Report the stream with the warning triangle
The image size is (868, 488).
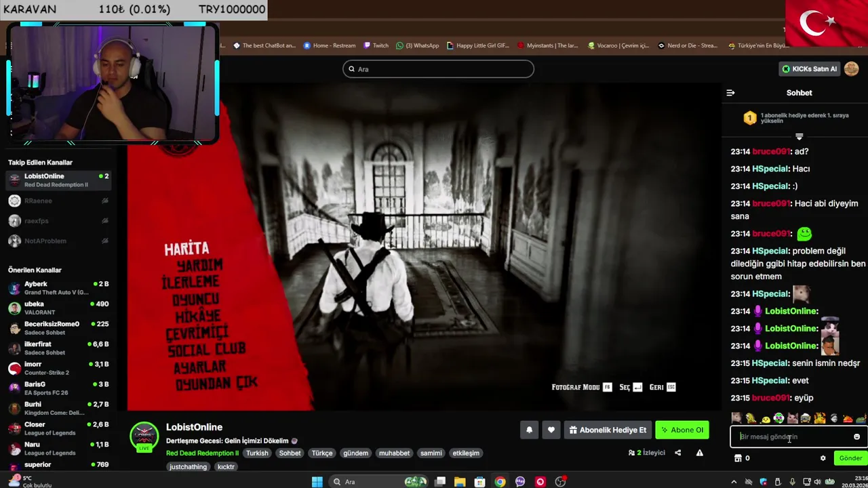(699, 453)
